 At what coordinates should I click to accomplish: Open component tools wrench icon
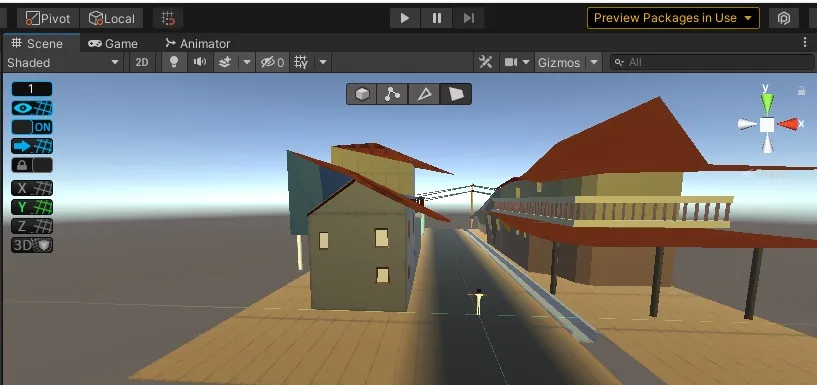pyautogui.click(x=486, y=63)
